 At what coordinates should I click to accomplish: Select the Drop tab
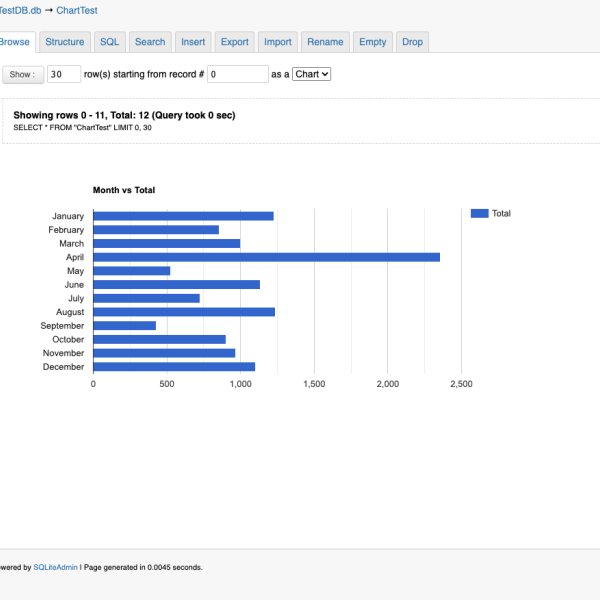412,42
